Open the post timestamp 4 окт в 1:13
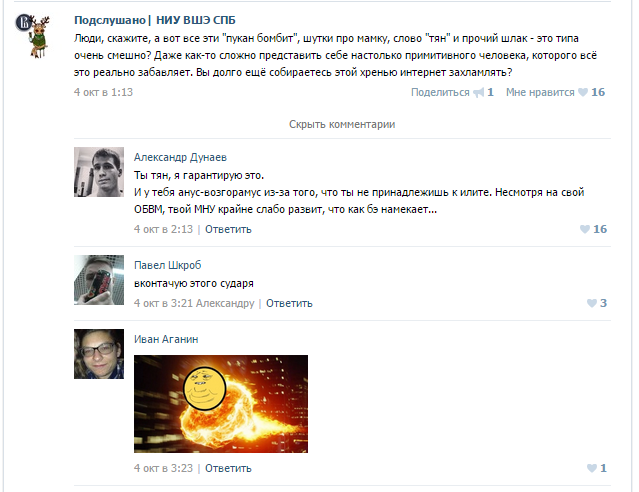The width and height of the screenshot is (639, 492). 104,93
